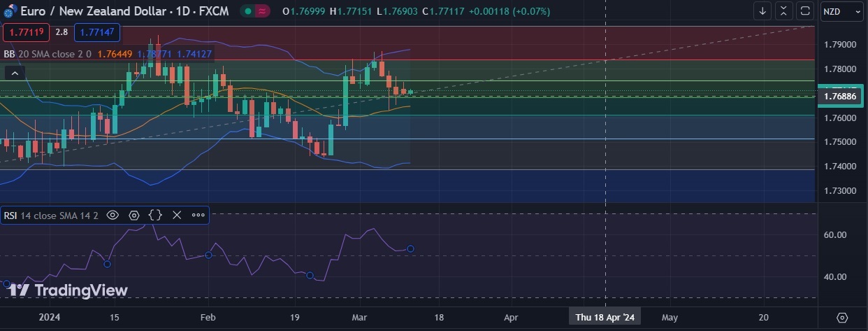This screenshot has height=331, width=868.
Task: Click the TradingView logo
Action: [x=68, y=290]
